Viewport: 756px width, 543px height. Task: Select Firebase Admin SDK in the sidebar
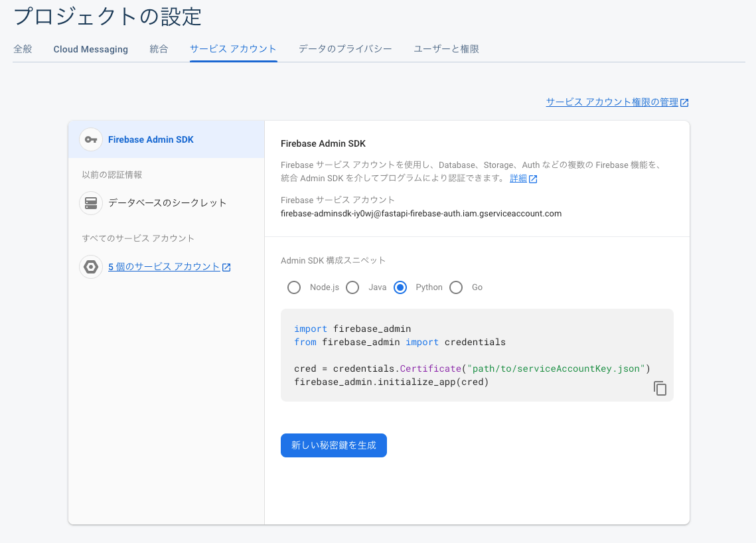pos(167,139)
